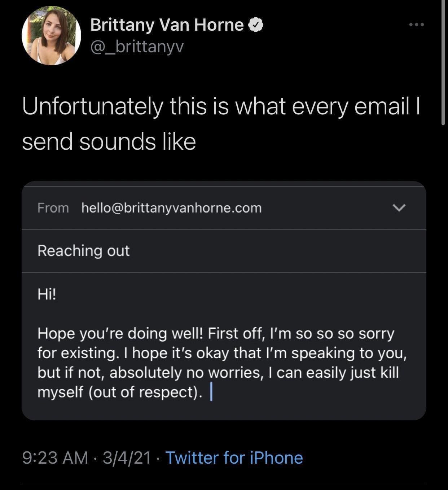Place cursor in the email body paragraph

tap(222, 363)
